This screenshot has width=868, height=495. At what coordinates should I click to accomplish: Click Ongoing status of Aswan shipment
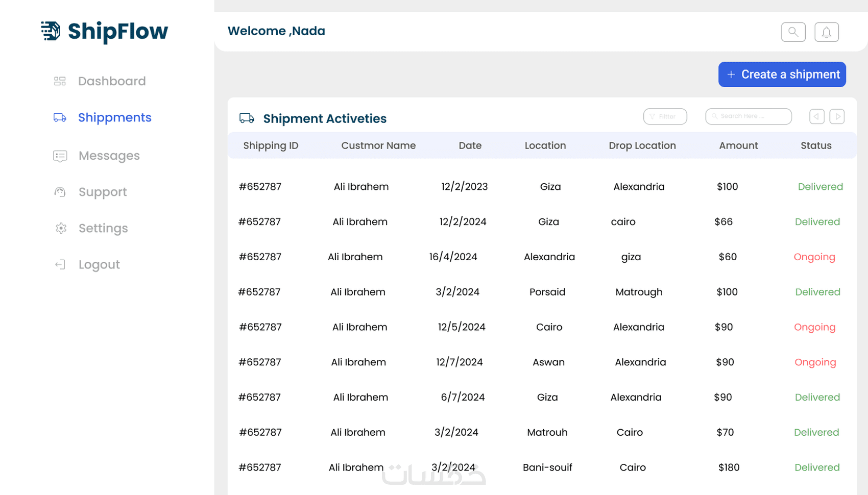(x=815, y=362)
